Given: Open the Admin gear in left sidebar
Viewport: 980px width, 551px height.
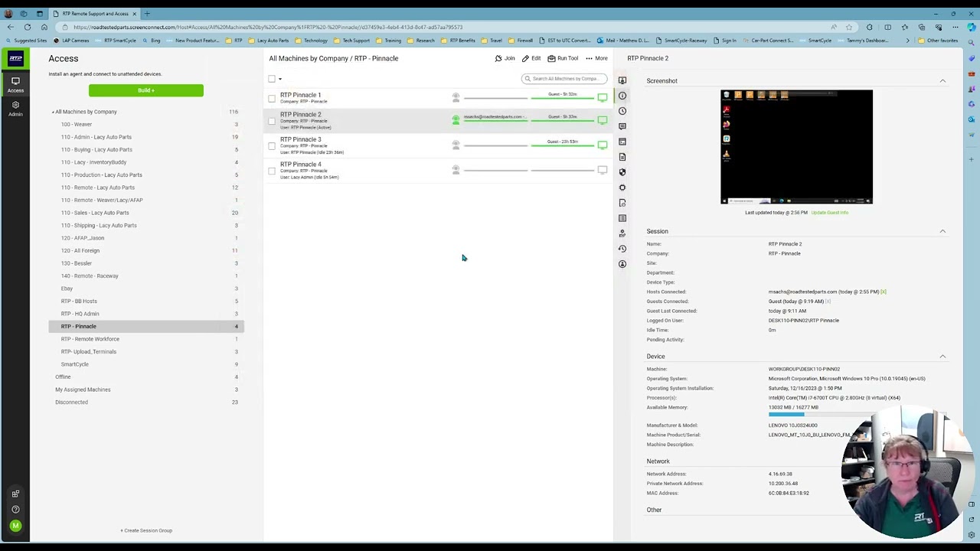Looking at the screenshot, I should pyautogui.click(x=15, y=108).
